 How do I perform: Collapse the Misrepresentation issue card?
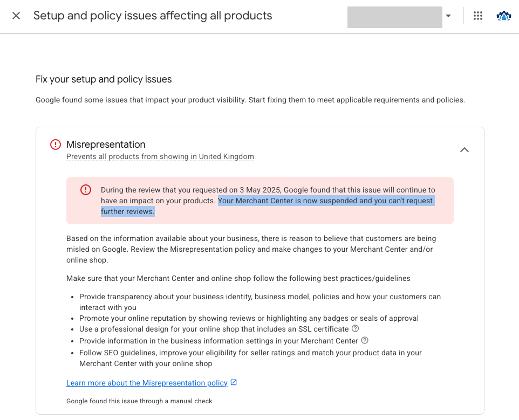465,150
